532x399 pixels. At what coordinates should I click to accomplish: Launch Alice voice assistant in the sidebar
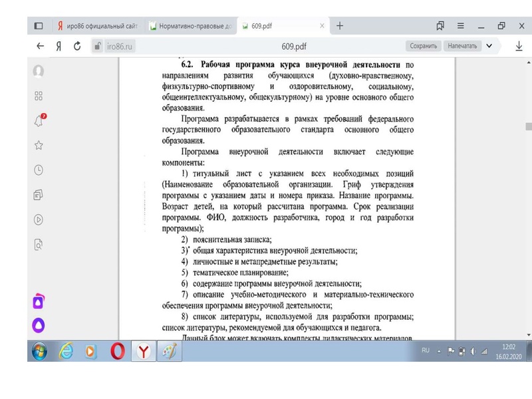pos(37,325)
